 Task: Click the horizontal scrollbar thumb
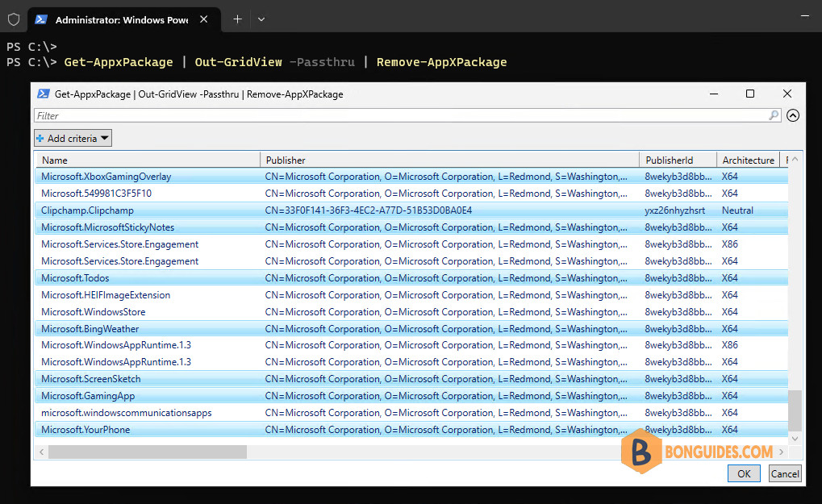tap(148, 452)
